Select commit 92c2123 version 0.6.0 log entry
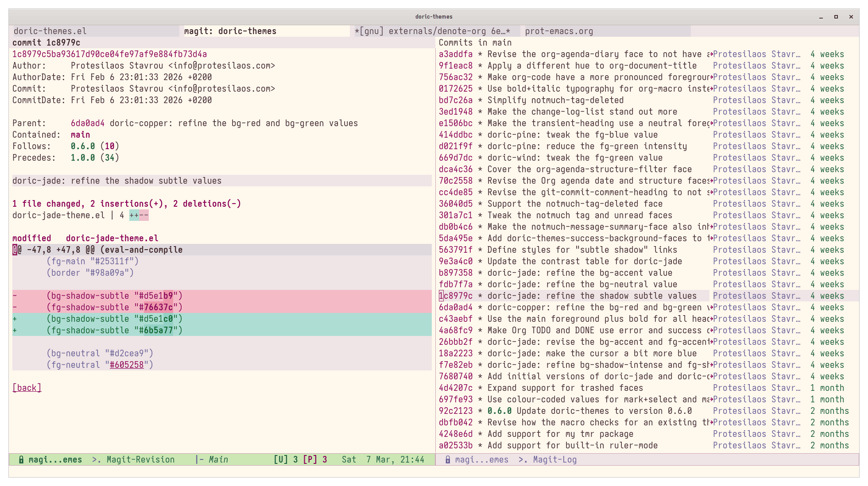The width and height of the screenshot is (868, 486). click(x=455, y=411)
